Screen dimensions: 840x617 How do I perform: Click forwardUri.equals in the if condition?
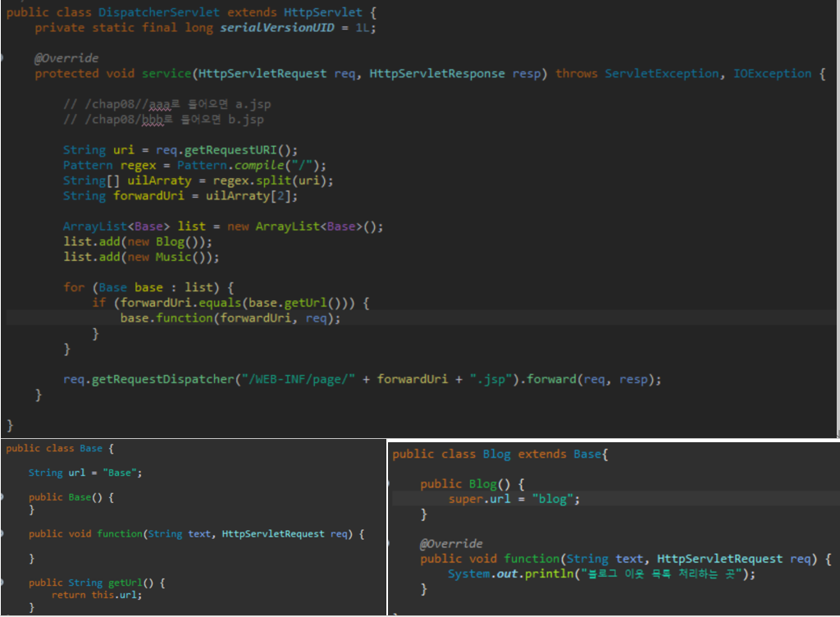click(x=180, y=303)
